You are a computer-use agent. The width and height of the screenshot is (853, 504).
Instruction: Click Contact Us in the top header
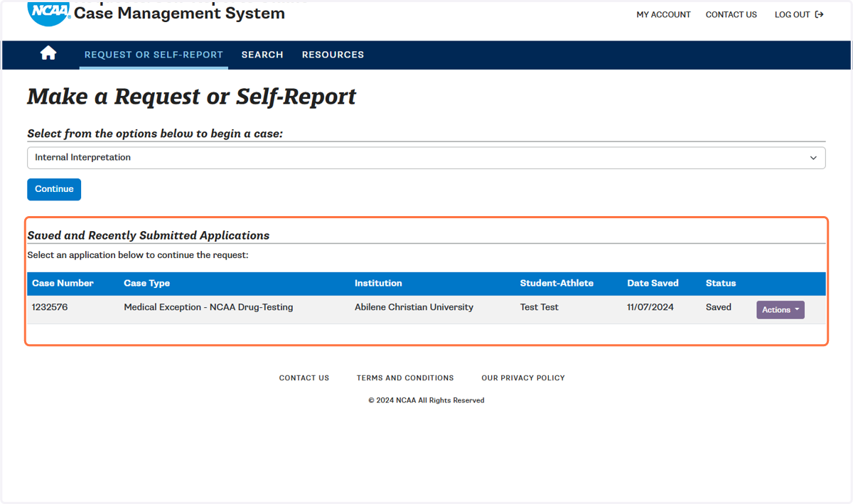(731, 14)
